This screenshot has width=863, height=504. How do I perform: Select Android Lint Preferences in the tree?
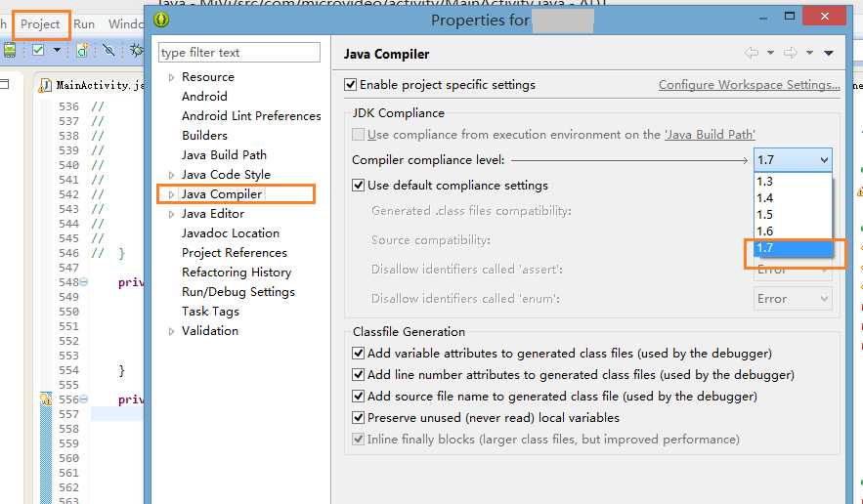[251, 116]
